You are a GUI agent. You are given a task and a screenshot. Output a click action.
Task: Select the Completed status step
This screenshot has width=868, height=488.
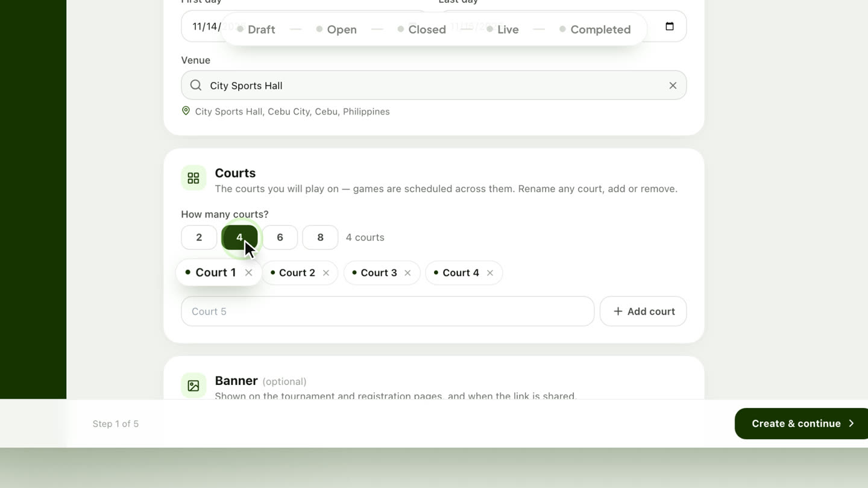click(595, 30)
